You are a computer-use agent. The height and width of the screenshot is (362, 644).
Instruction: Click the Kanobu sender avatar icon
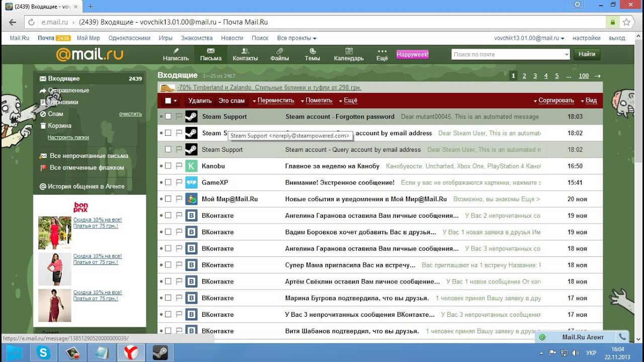point(191,166)
